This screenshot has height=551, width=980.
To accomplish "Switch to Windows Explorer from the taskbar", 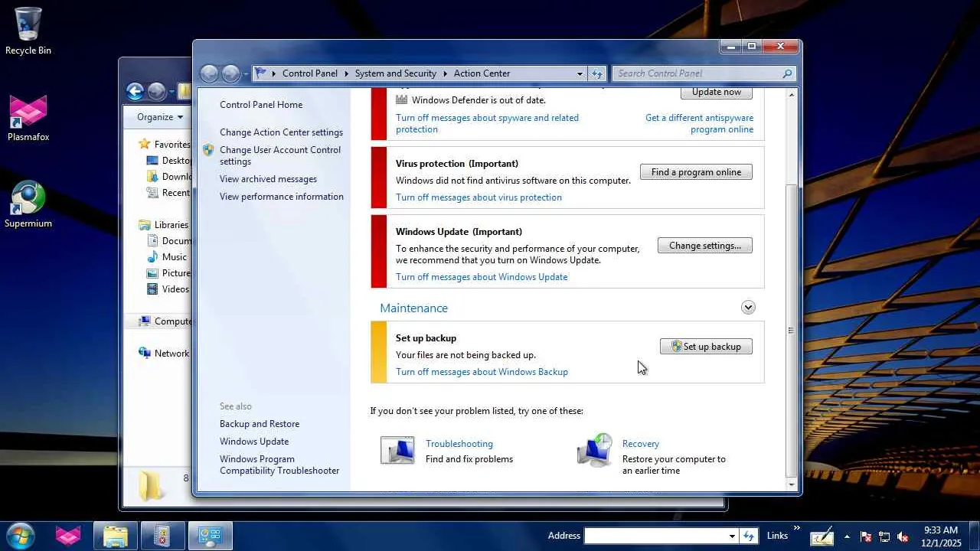I will (116, 536).
